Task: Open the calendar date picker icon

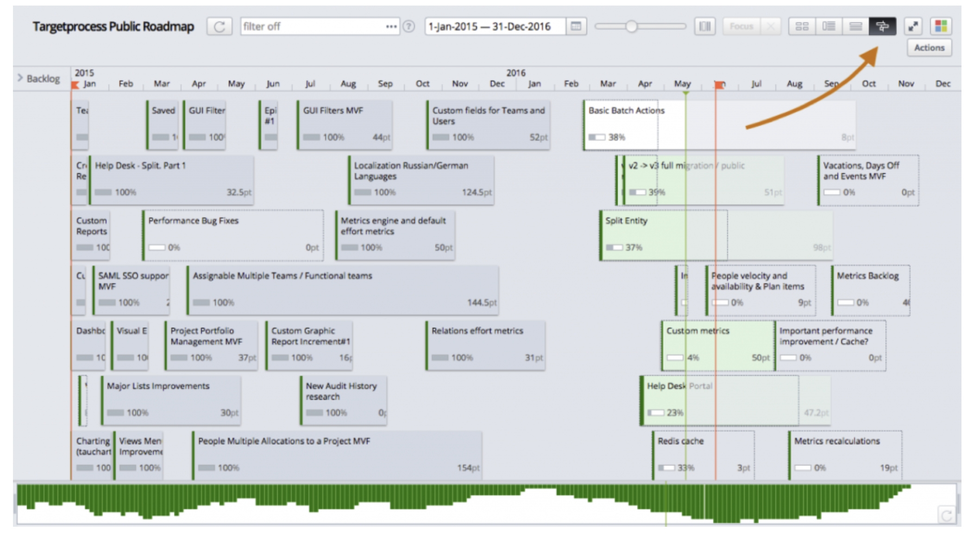Action: point(578,26)
